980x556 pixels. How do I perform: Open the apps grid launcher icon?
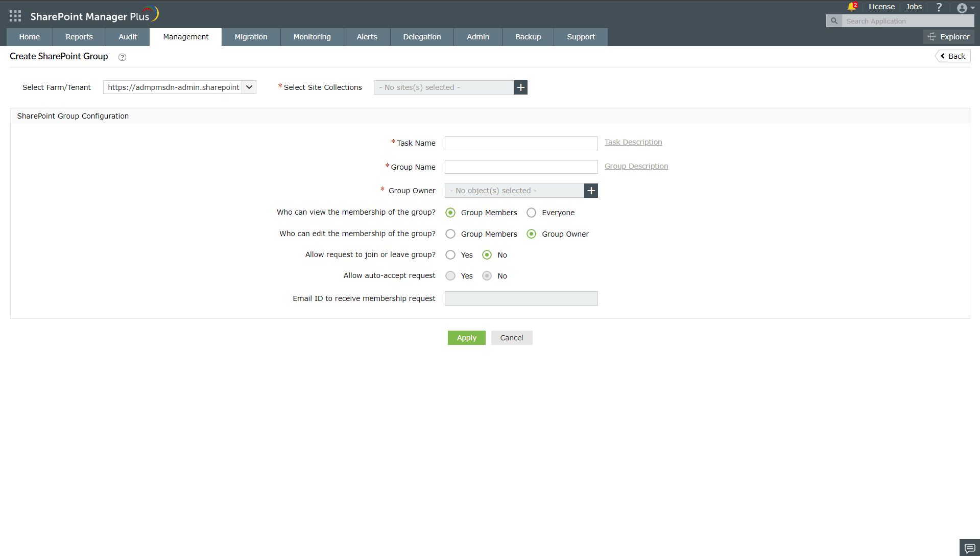coord(15,16)
